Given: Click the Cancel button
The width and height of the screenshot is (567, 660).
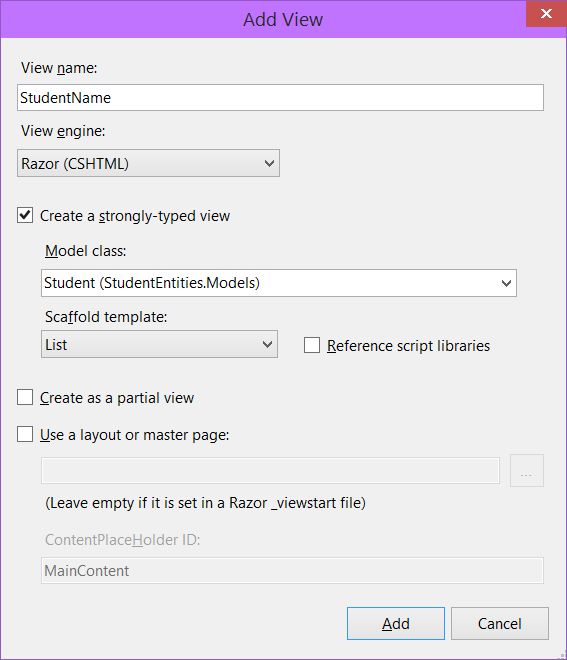Looking at the screenshot, I should [x=500, y=623].
